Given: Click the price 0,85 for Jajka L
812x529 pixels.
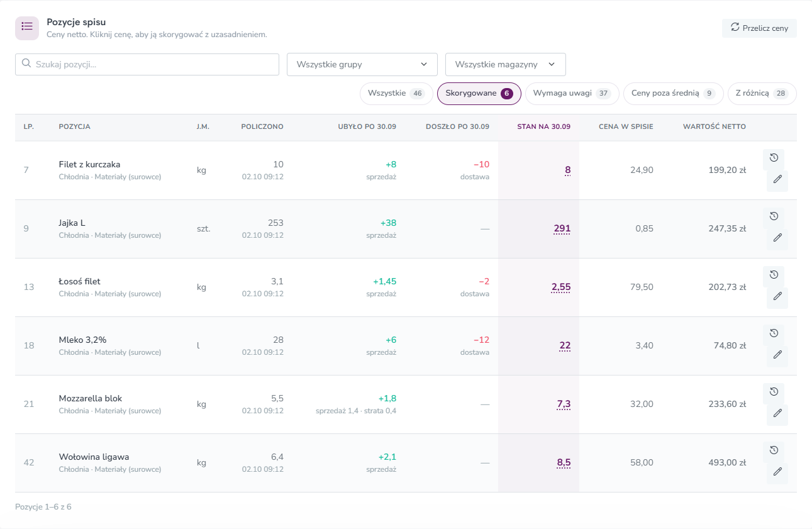Looking at the screenshot, I should [644, 228].
